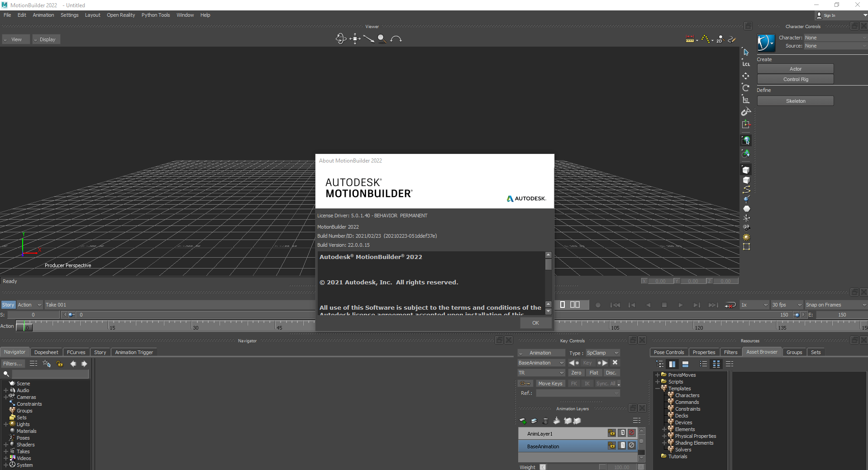Click the Lcl reference mode icon

click(746, 64)
